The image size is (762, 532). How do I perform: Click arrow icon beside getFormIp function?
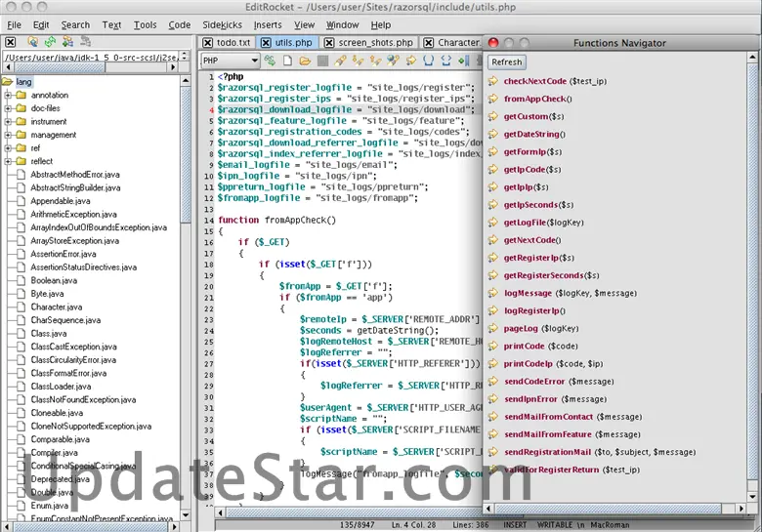[493, 152]
